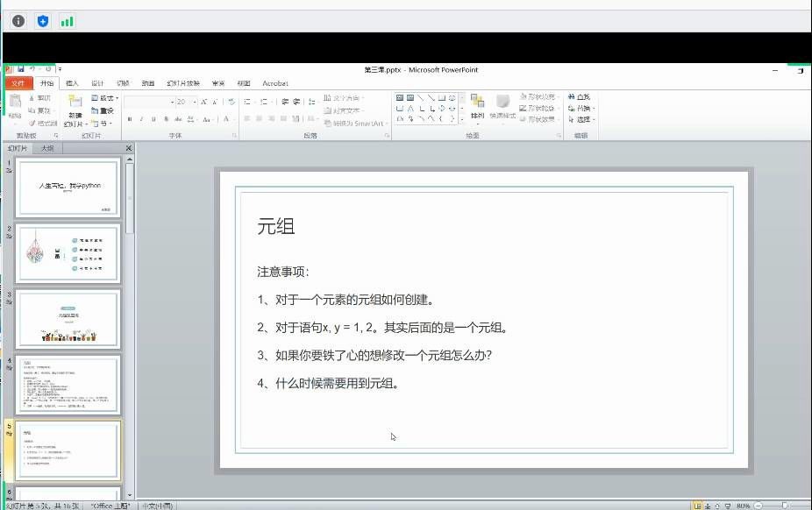The height and width of the screenshot is (510, 812).
Task: Apply the Format Painter (格式刷)
Action: pos(32,122)
